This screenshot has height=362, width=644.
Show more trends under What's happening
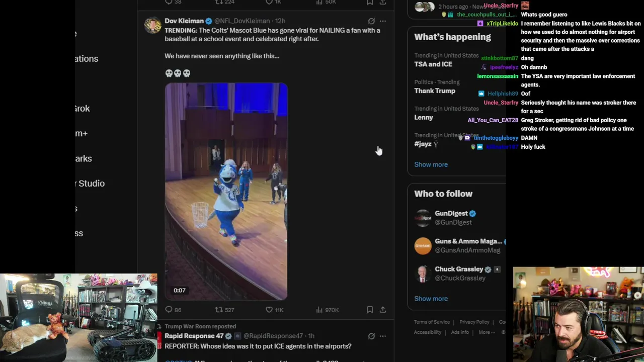click(x=431, y=164)
